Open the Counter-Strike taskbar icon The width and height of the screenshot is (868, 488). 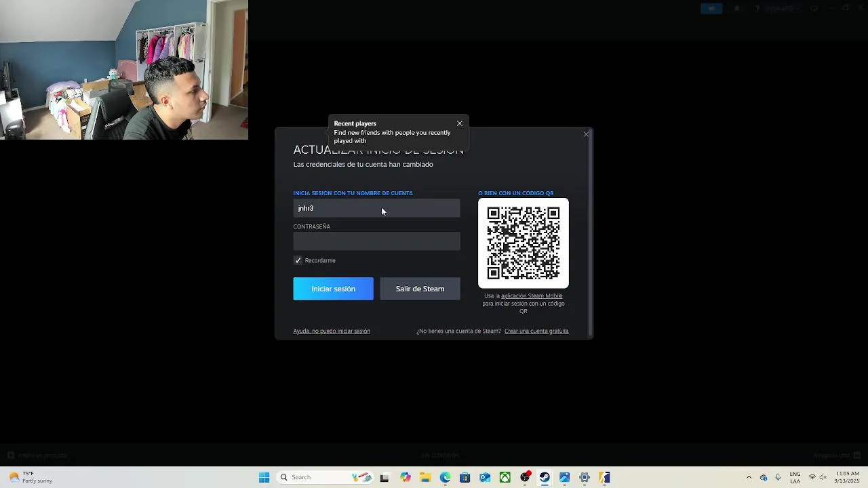point(604,477)
